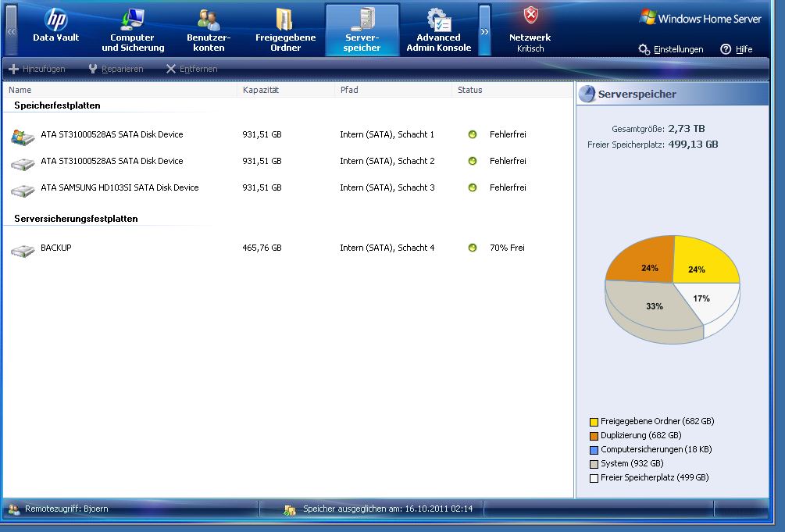
Task: Click the Speicher ausgeglichen status icon
Action: pos(290,510)
